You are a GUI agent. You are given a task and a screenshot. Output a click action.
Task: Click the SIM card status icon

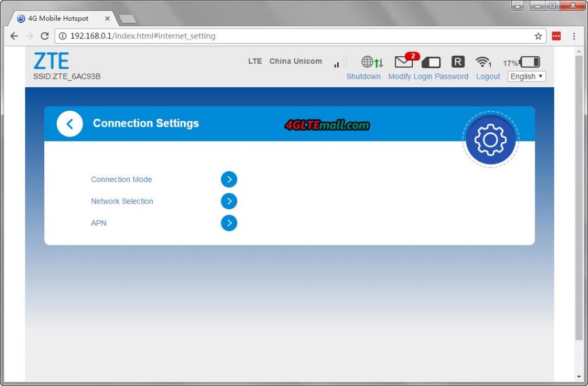(431, 62)
